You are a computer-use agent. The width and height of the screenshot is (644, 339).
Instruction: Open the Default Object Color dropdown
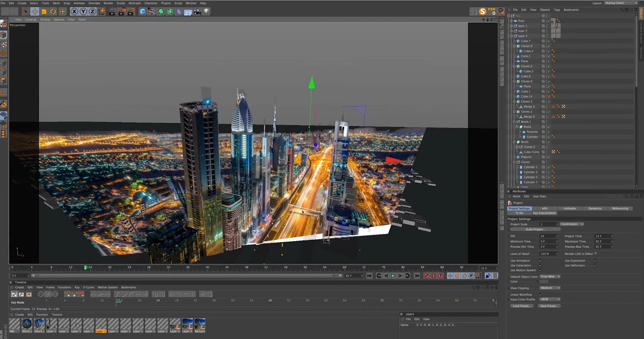(550, 277)
